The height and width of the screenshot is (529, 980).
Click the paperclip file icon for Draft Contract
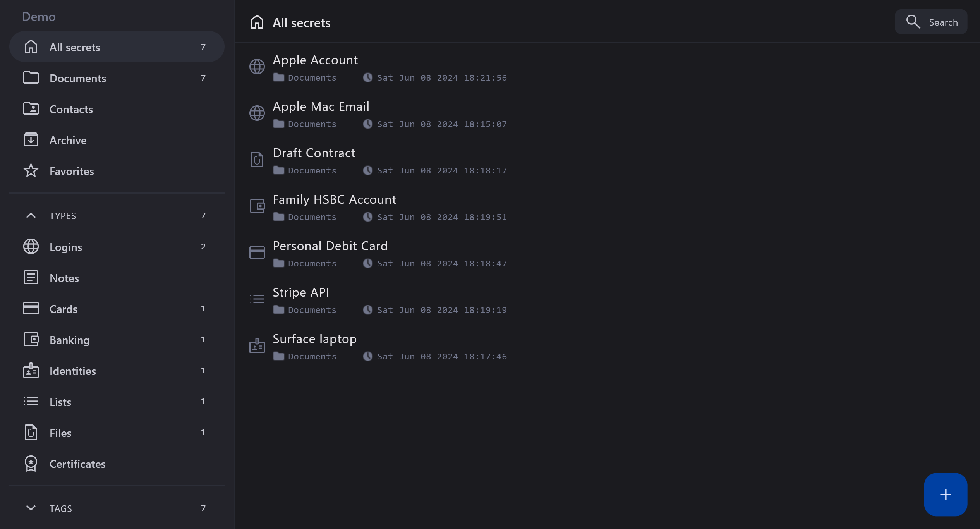[x=257, y=160]
